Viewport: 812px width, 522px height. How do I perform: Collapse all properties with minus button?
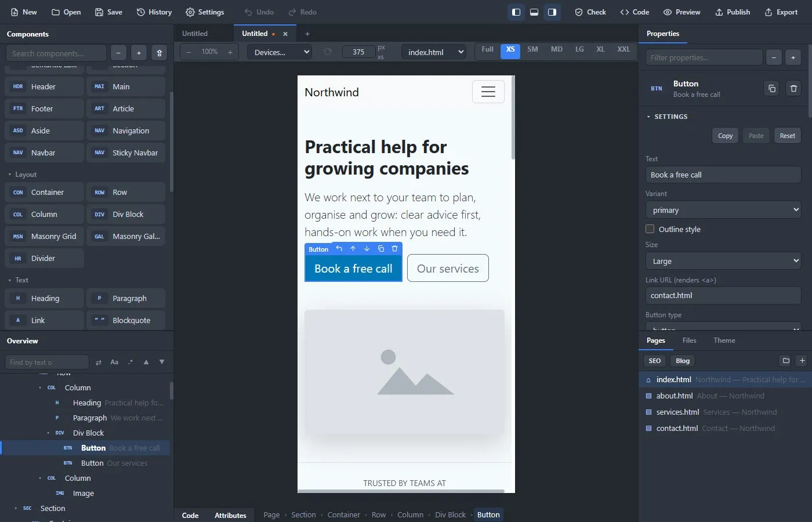click(774, 57)
